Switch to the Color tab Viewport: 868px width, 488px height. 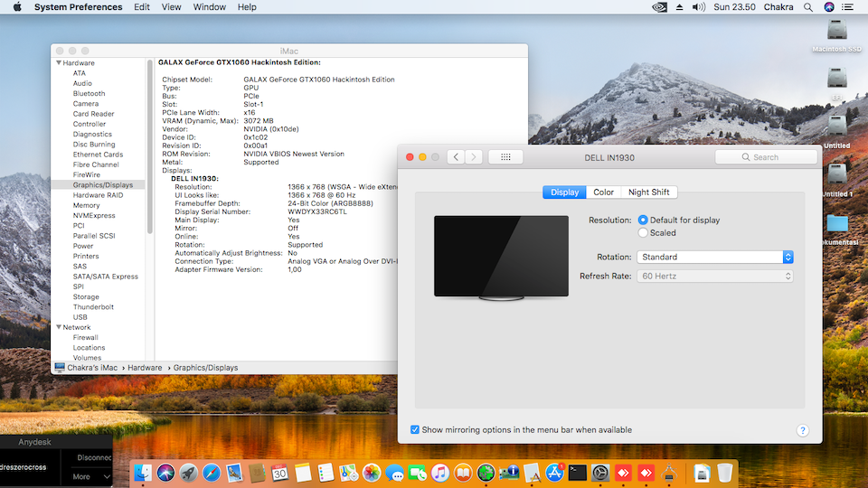(x=603, y=192)
